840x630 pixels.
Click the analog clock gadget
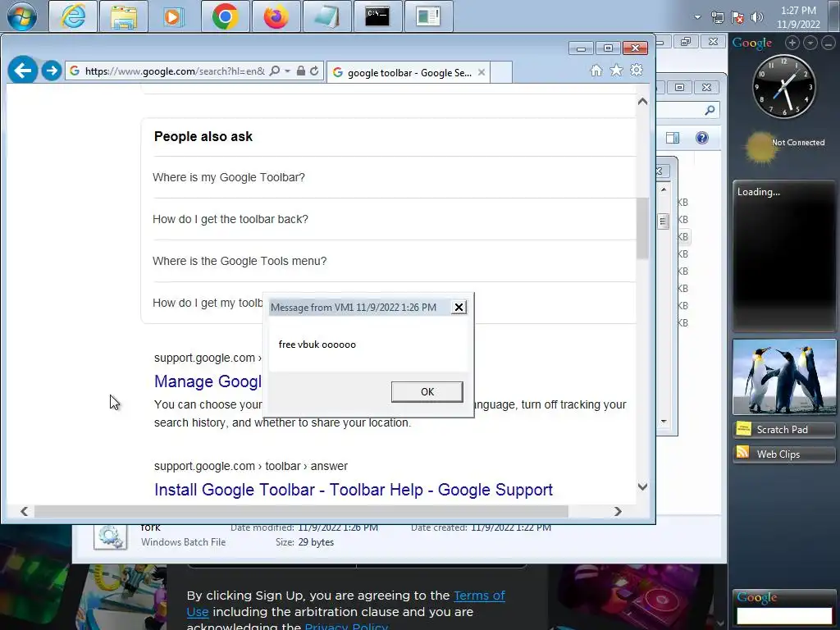(784, 86)
